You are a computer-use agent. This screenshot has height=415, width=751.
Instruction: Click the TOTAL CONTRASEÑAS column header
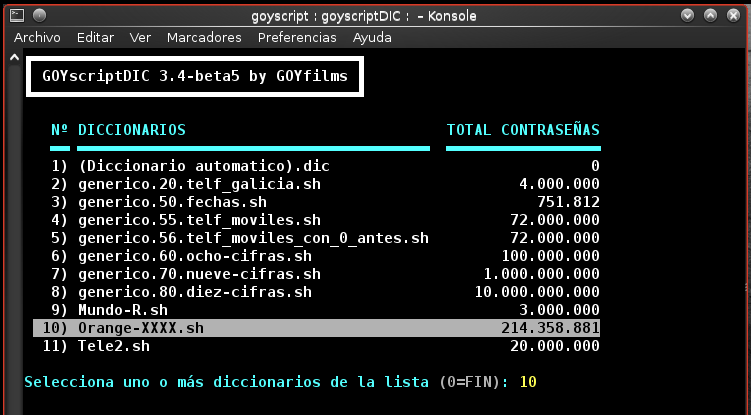tap(523, 130)
